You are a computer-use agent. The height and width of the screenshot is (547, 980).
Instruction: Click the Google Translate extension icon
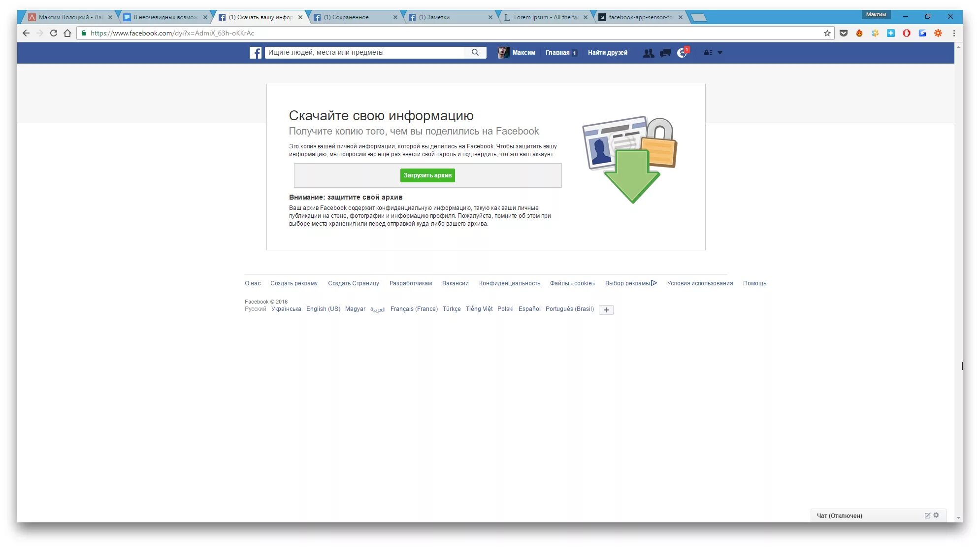coord(922,33)
